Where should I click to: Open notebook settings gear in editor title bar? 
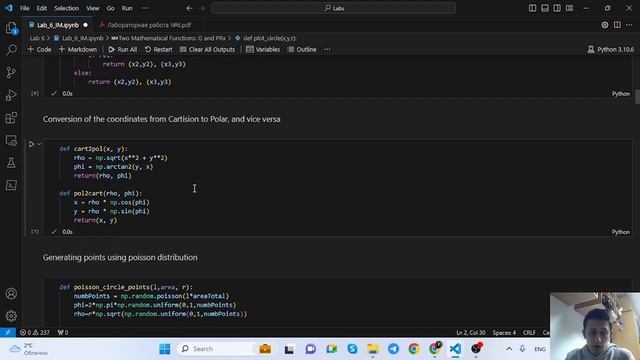[x=604, y=25]
